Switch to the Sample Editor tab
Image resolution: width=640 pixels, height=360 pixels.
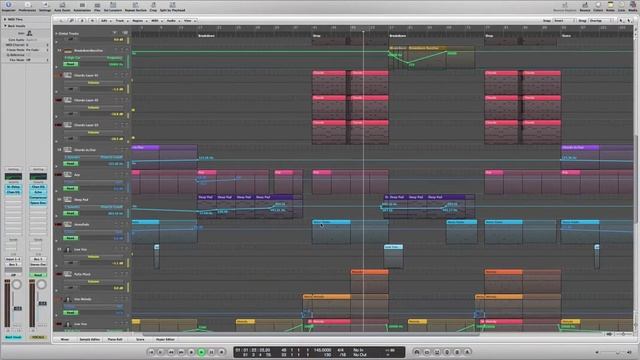pyautogui.click(x=90, y=339)
